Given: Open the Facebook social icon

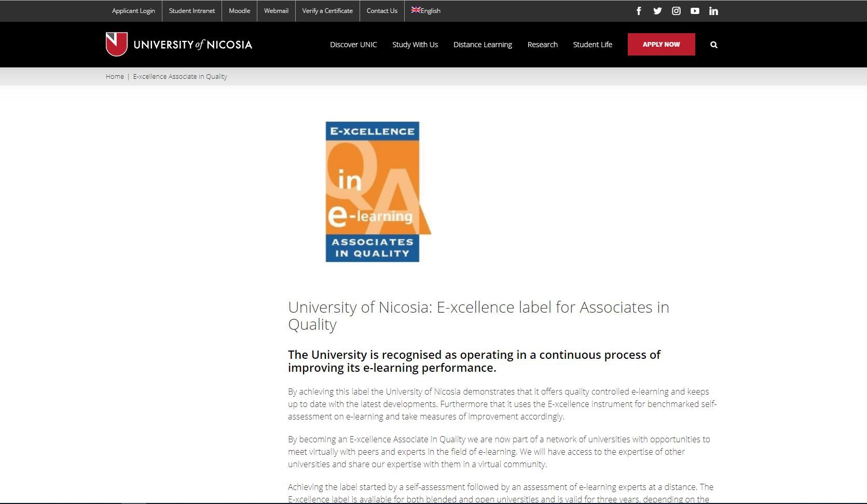Looking at the screenshot, I should click(639, 11).
